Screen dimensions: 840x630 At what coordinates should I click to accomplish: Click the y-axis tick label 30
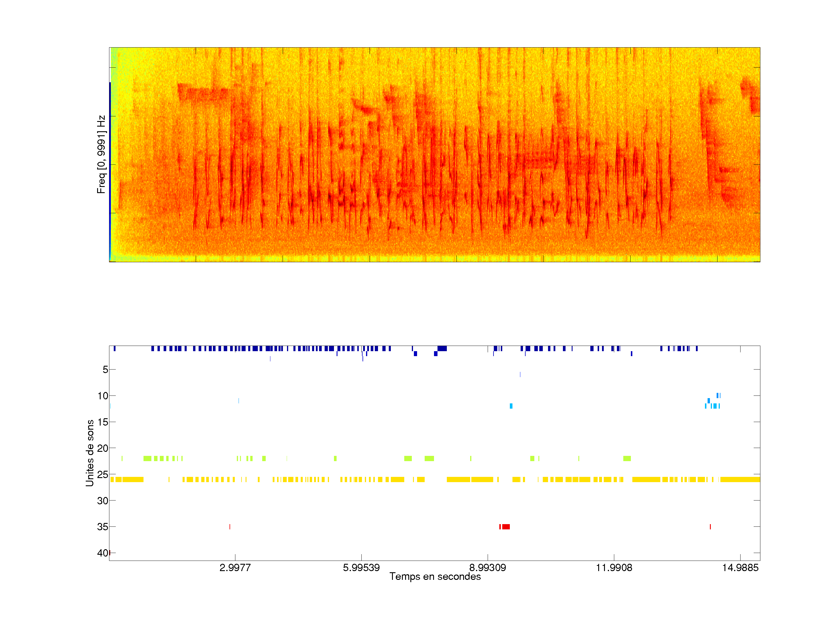pyautogui.click(x=103, y=501)
